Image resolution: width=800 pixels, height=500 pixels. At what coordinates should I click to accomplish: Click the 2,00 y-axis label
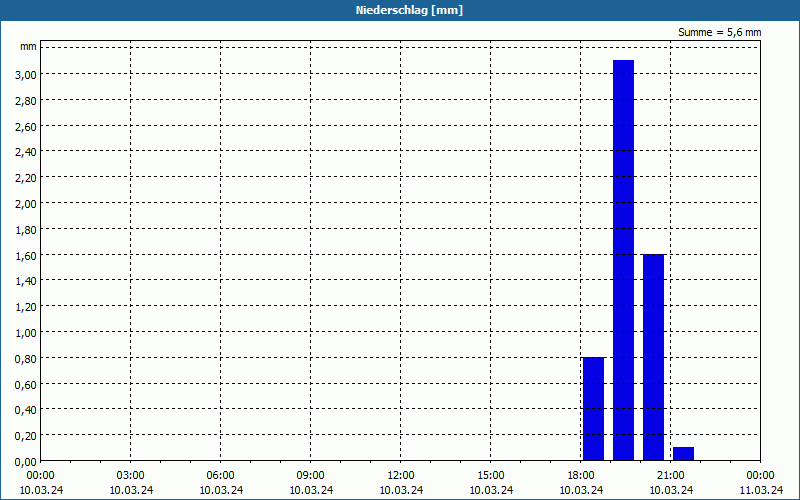[x=26, y=204]
